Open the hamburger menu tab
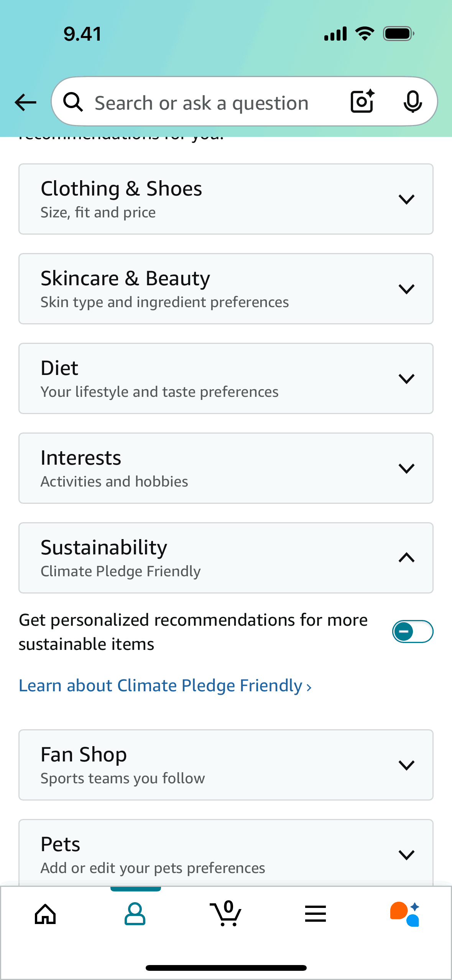 316,914
